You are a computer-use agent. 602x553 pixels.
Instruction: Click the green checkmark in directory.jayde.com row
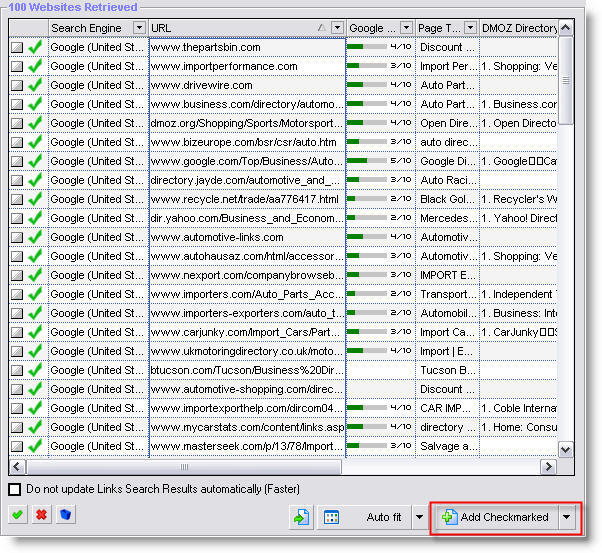(35, 180)
